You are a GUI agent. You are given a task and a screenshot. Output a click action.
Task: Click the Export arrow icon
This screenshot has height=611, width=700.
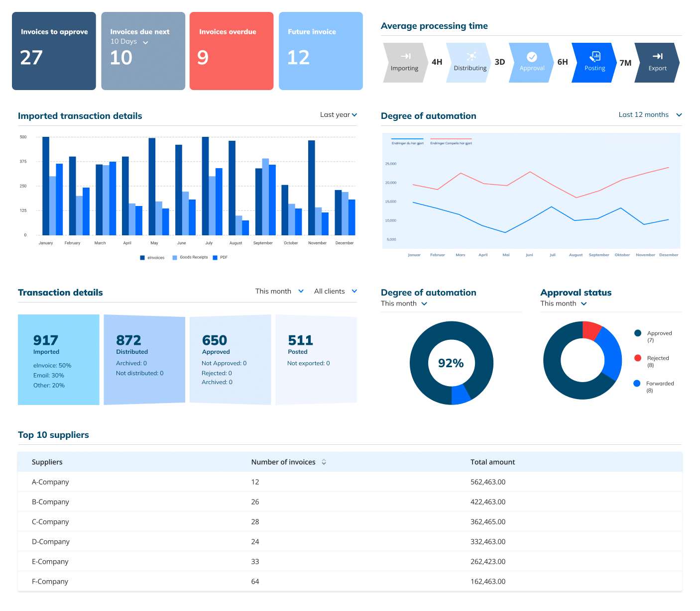click(x=658, y=56)
